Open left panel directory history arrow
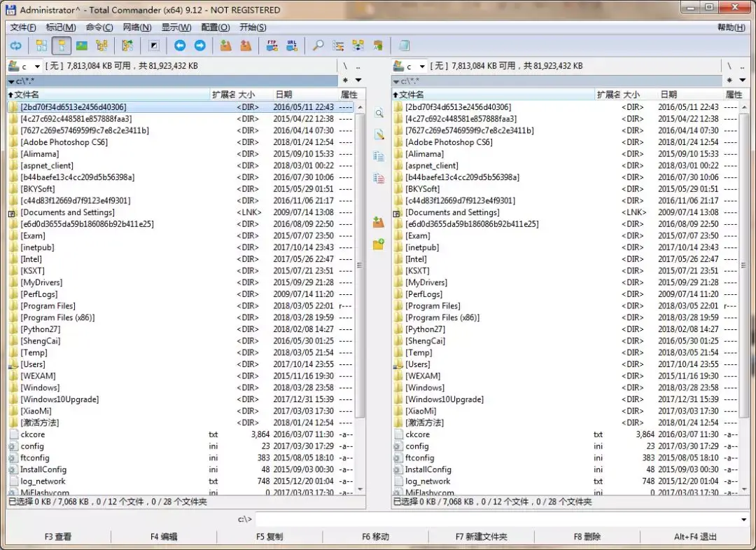This screenshot has height=550, width=756. 358,80
